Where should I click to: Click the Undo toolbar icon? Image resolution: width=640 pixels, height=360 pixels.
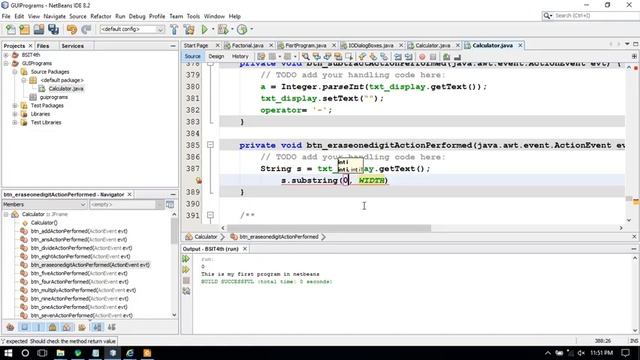pyautogui.click(x=72, y=29)
